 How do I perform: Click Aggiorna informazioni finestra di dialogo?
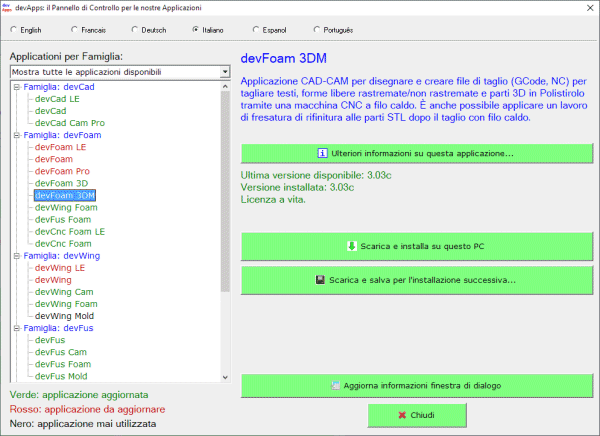tap(417, 385)
